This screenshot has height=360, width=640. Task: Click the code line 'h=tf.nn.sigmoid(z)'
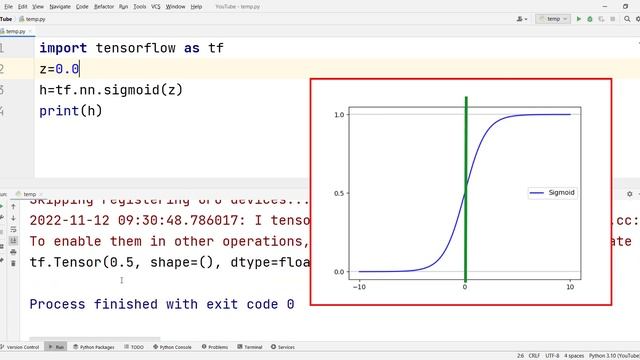(x=111, y=90)
